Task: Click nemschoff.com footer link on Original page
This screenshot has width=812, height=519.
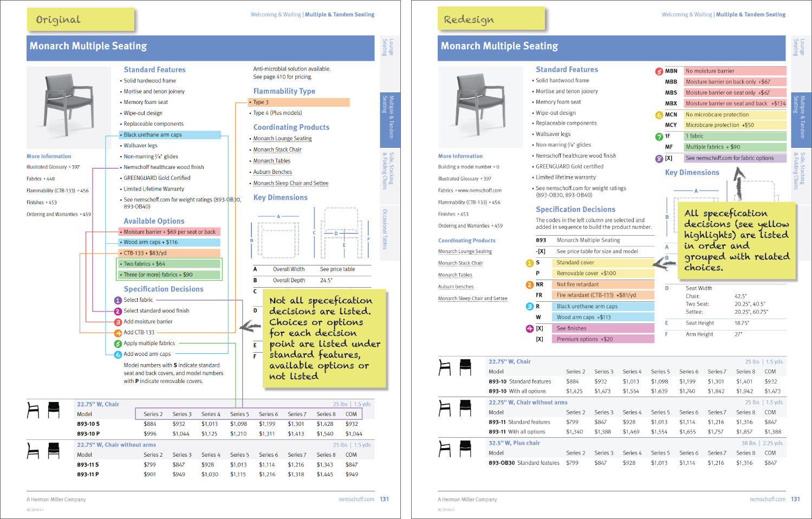Action: point(356,499)
